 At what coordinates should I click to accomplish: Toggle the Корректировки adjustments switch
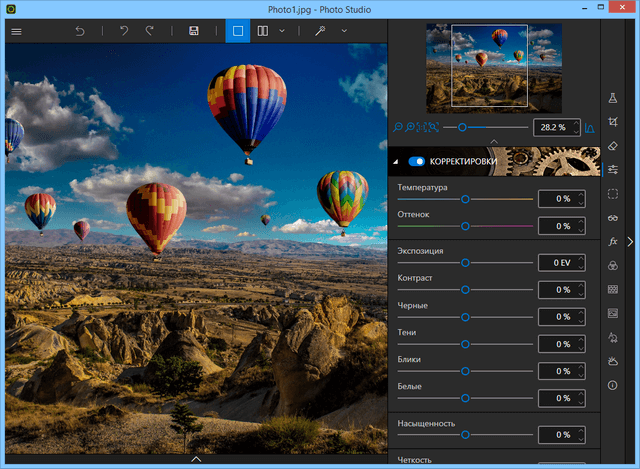coord(416,161)
